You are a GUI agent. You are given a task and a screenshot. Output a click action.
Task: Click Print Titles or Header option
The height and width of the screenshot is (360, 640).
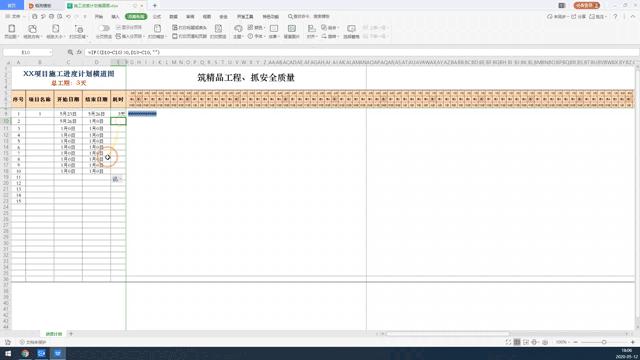point(189,27)
